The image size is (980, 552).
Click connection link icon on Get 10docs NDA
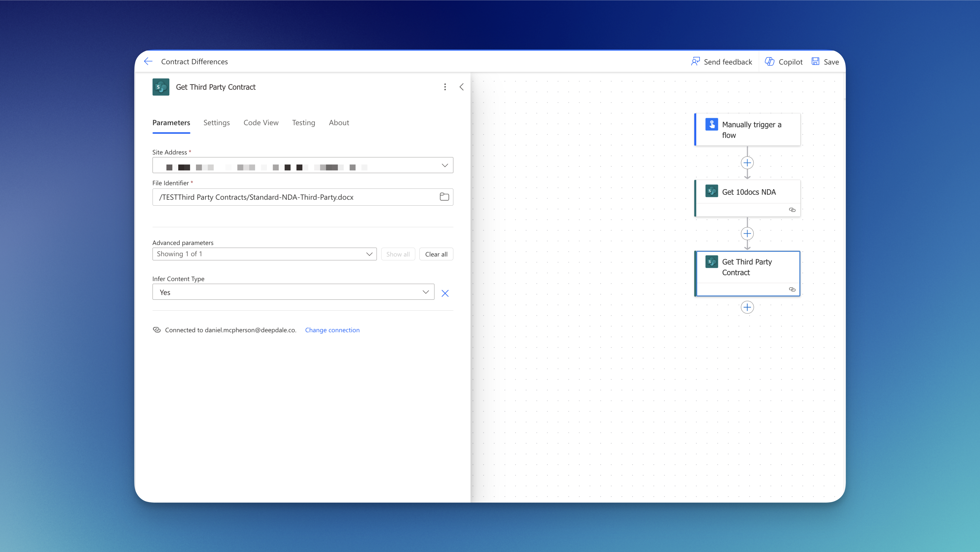click(x=792, y=210)
